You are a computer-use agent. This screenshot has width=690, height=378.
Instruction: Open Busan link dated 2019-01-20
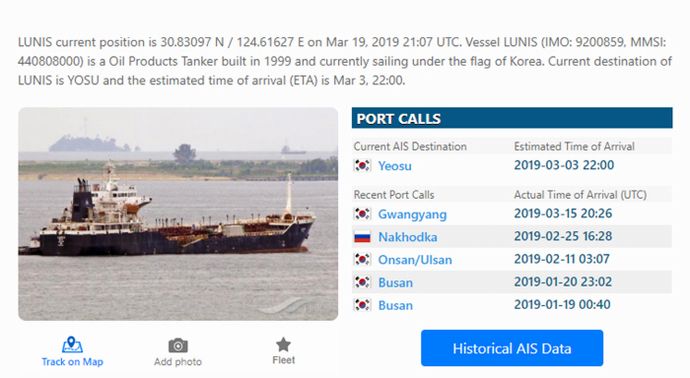[x=395, y=283]
